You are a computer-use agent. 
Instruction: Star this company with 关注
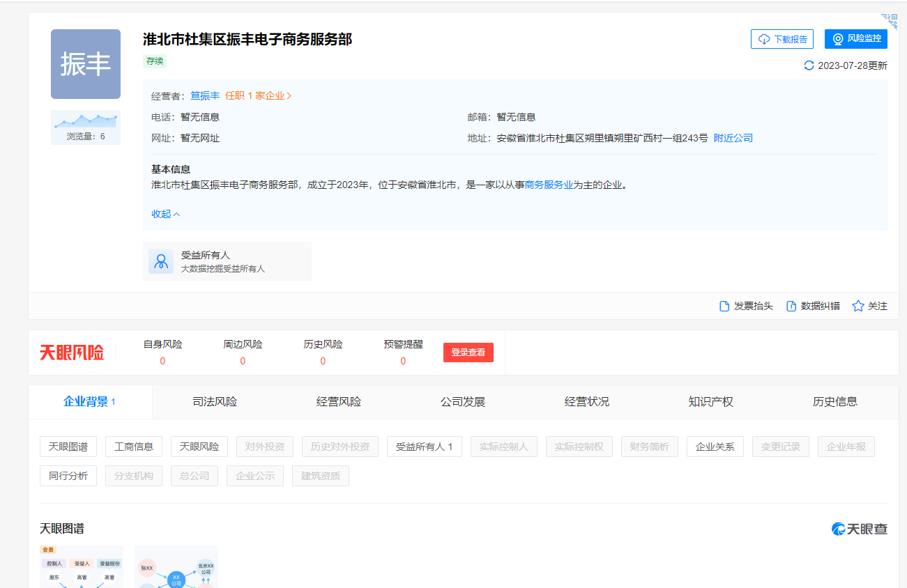click(x=870, y=306)
